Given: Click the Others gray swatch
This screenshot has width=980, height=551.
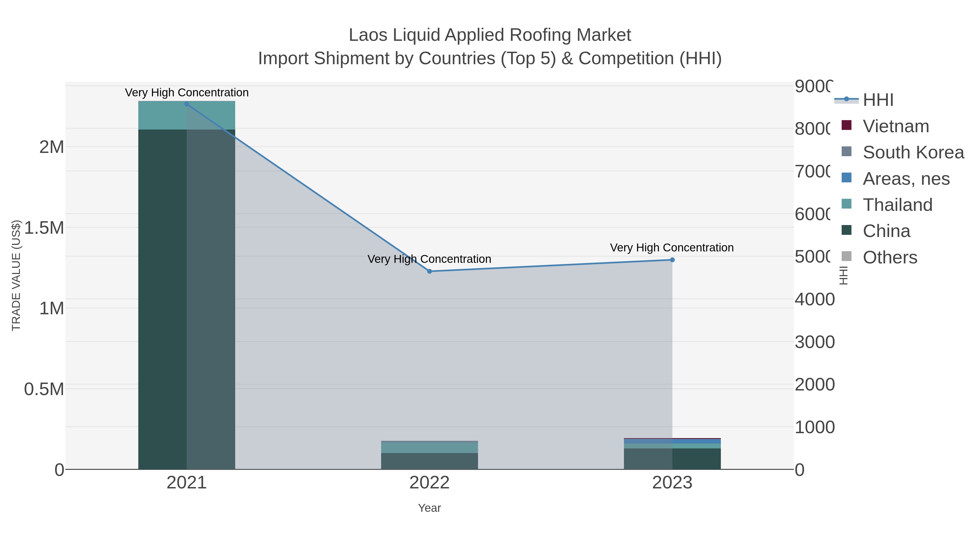Looking at the screenshot, I should tap(846, 256).
